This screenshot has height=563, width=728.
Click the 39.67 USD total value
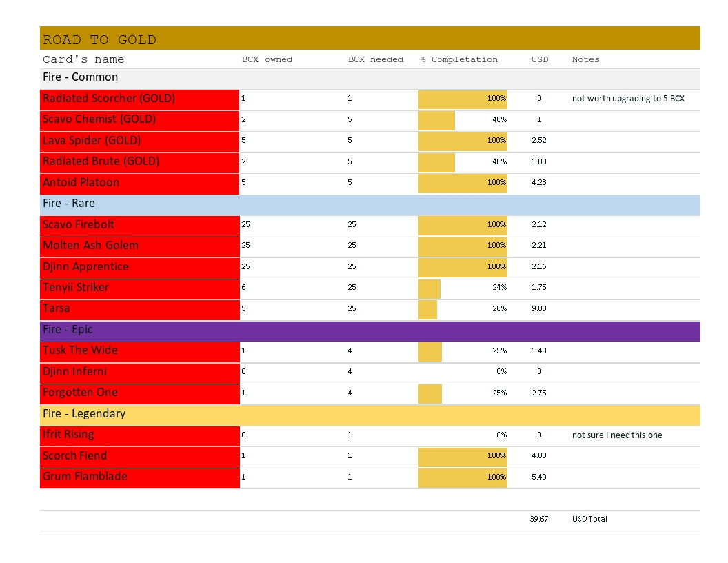click(x=539, y=519)
